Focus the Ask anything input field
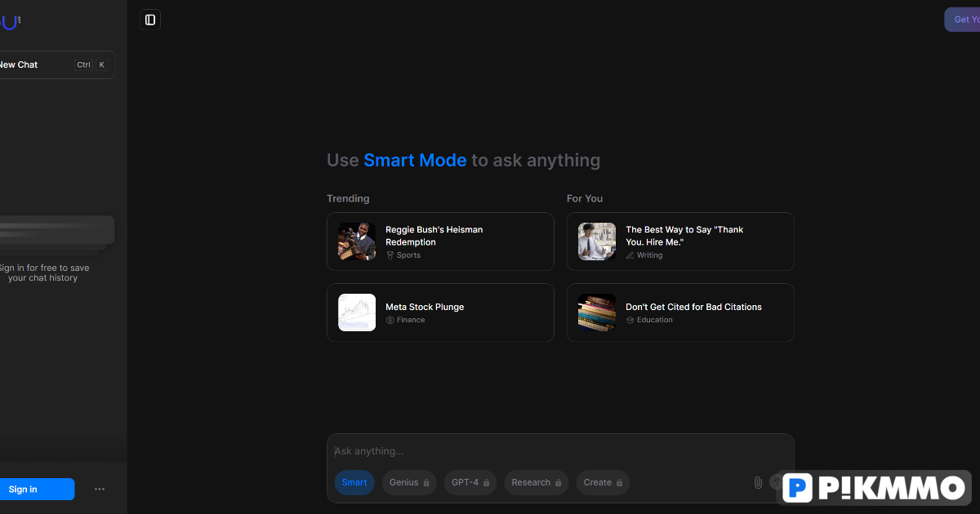The height and width of the screenshot is (514, 980). point(560,451)
